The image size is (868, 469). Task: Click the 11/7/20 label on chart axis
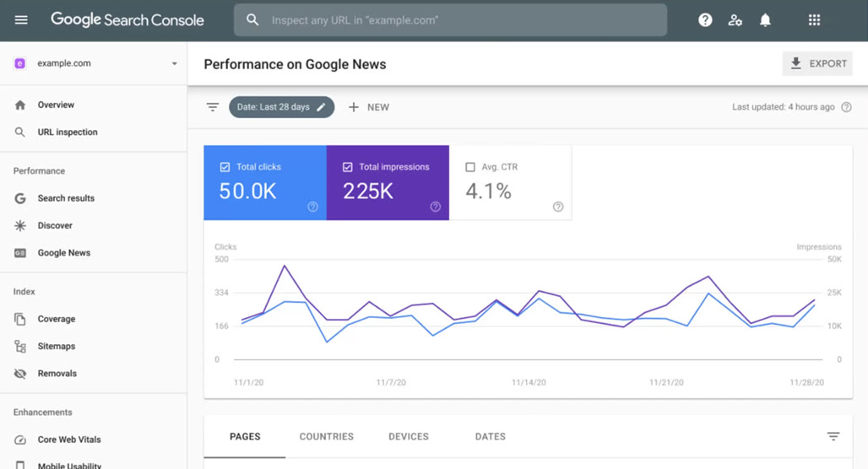(x=391, y=383)
